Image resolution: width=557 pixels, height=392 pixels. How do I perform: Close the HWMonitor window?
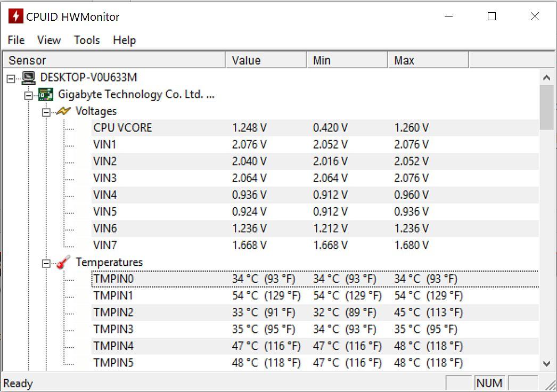pos(535,17)
